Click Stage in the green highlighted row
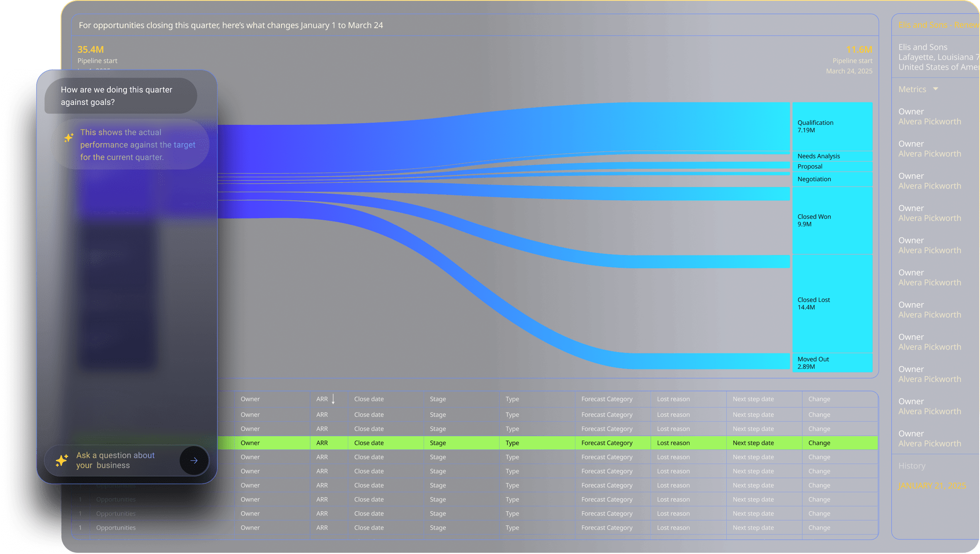This screenshot has width=980, height=554. pyautogui.click(x=438, y=443)
